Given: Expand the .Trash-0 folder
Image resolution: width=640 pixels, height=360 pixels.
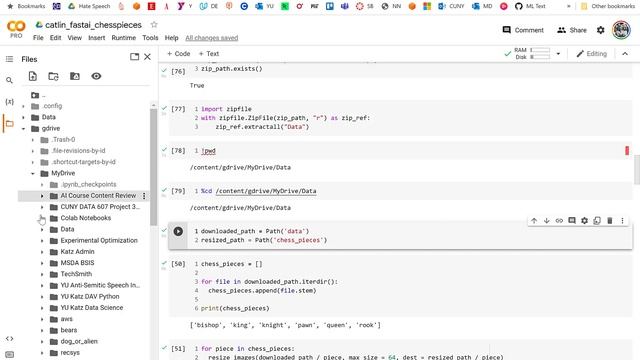Looking at the screenshot, I should [33, 140].
